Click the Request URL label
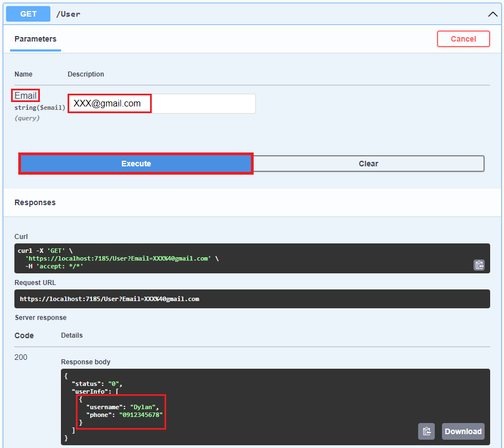The width and height of the screenshot is (504, 448). [x=35, y=283]
